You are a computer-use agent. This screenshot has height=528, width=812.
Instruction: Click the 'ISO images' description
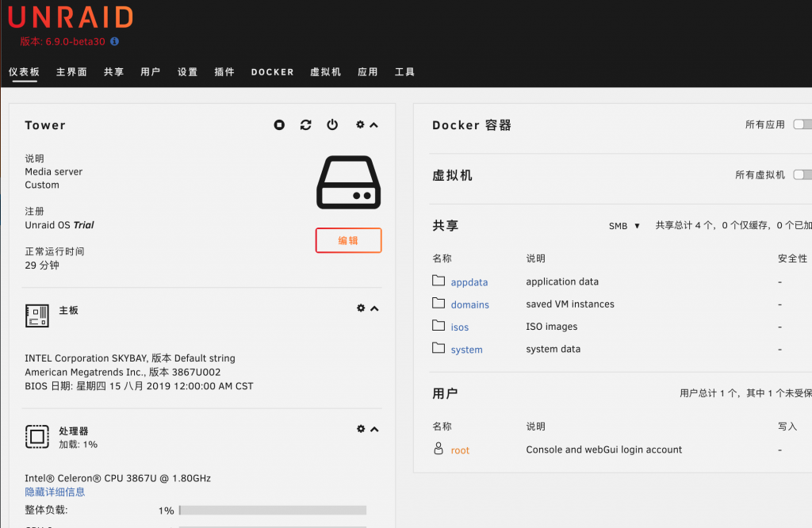click(552, 327)
